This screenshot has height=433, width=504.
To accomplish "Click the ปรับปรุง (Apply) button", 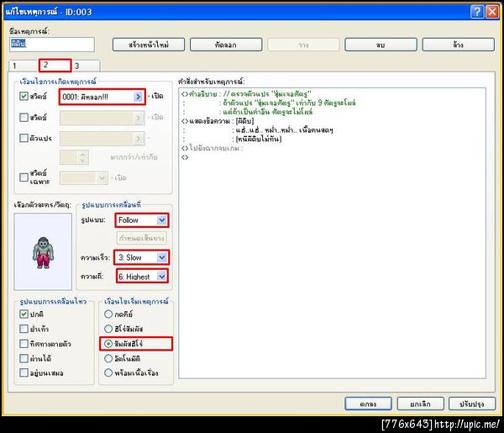I will pos(472,404).
